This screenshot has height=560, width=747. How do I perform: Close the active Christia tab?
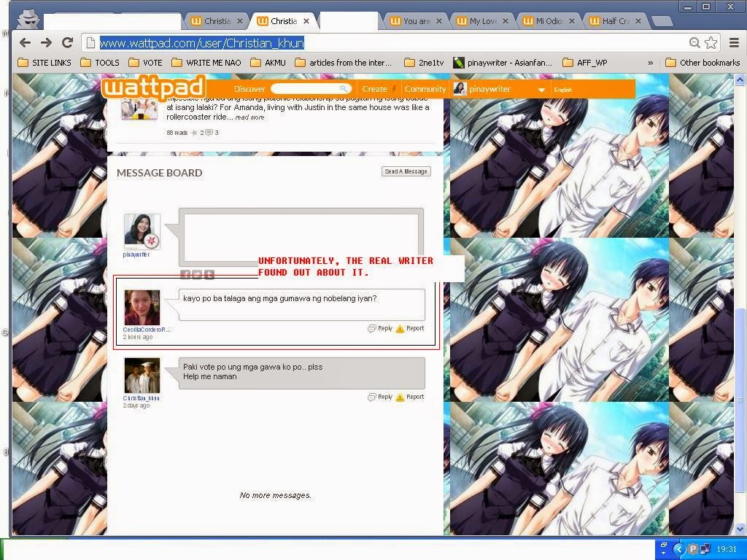pyautogui.click(x=306, y=21)
